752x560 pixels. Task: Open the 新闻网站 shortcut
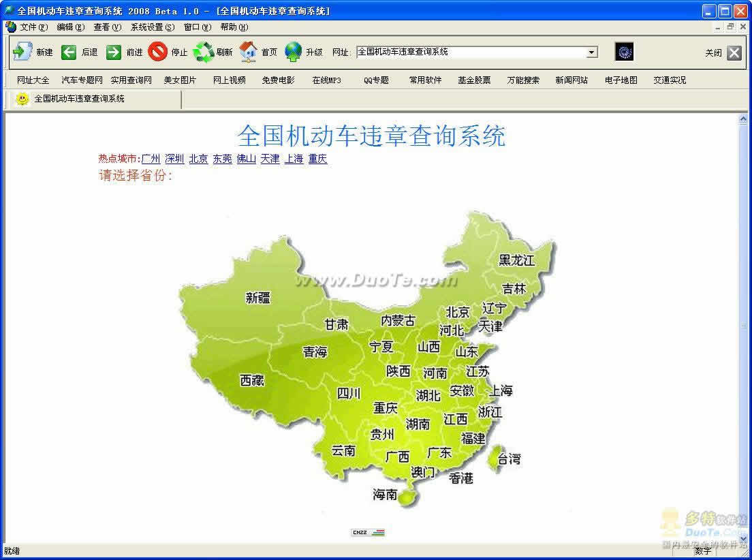571,80
